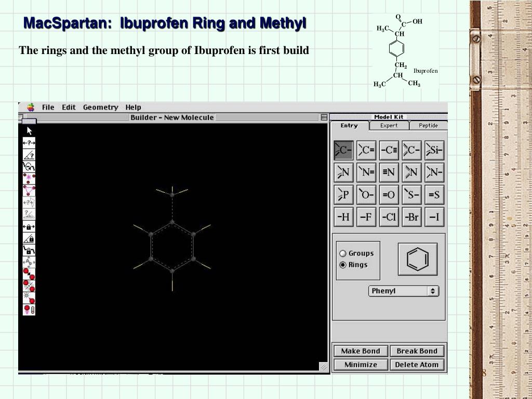Screen dimensions: 532x399
Task: Select the Rings radio button
Action: 343,264
